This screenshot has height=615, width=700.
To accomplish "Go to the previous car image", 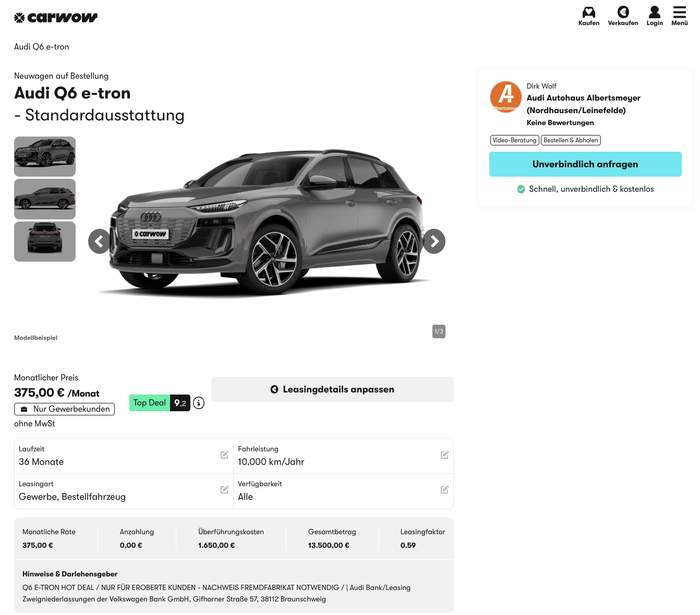I will pos(99,241).
